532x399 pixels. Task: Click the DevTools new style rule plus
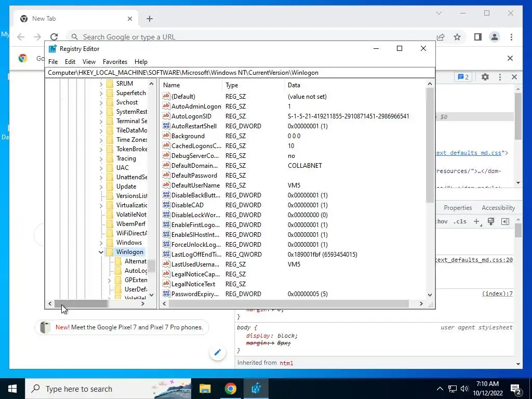tap(477, 221)
